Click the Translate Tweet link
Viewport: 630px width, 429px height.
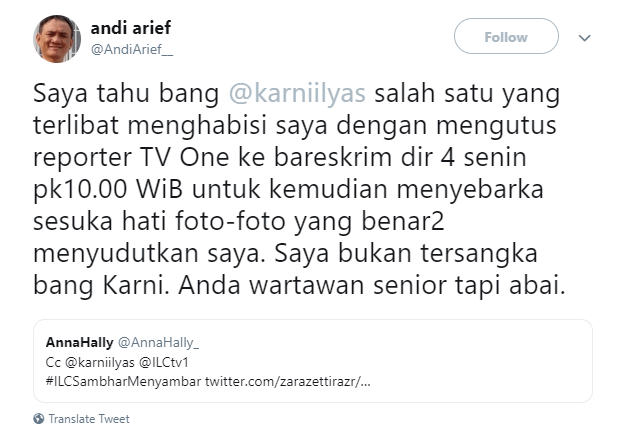click(x=89, y=419)
